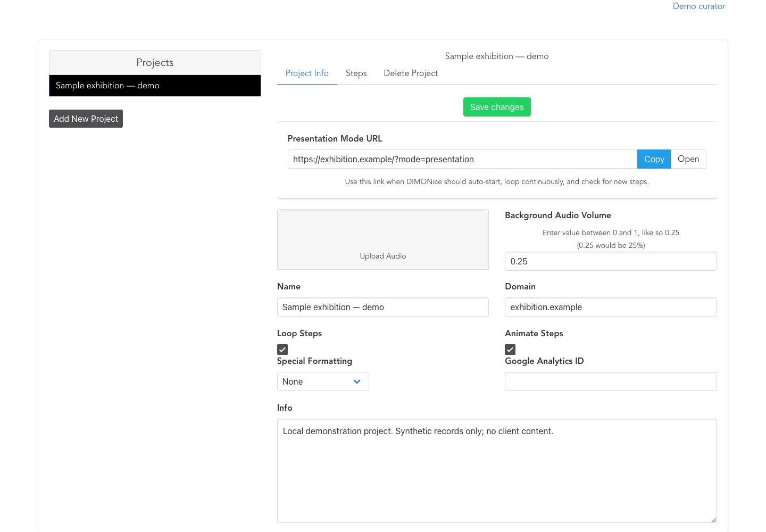The image size is (766, 532).
Task: Copy the presentation URL
Action: click(654, 159)
